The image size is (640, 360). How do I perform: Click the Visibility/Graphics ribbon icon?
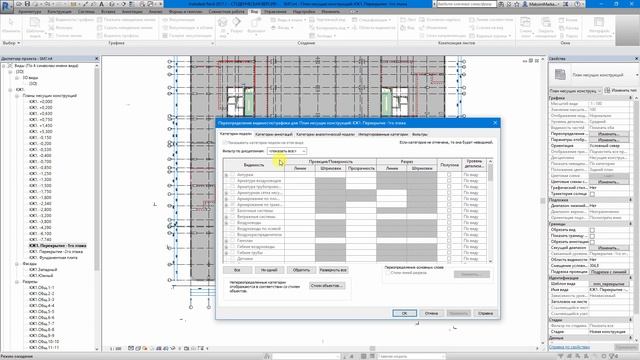coord(52,20)
